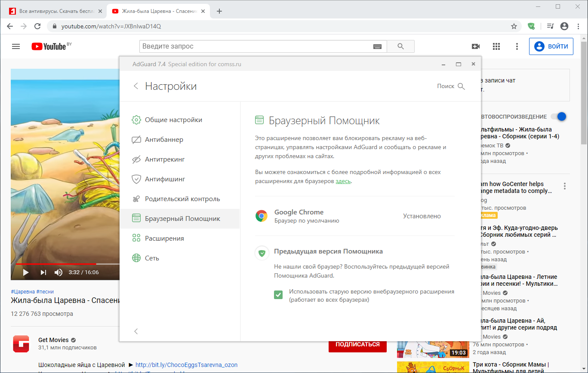This screenshot has width=588, height=373.
Task: Click the globe icon for Сеть
Action: pos(136,258)
